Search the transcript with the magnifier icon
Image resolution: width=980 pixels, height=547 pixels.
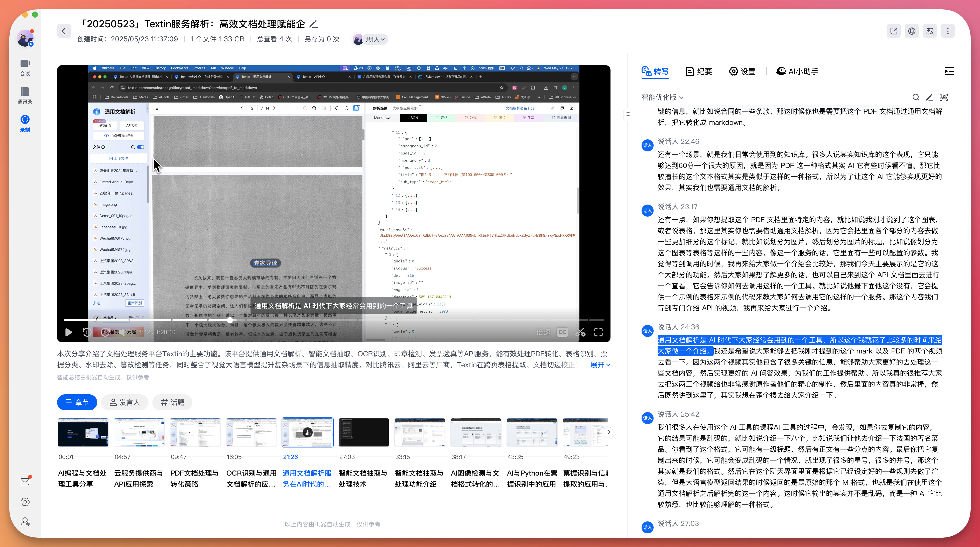(916, 98)
